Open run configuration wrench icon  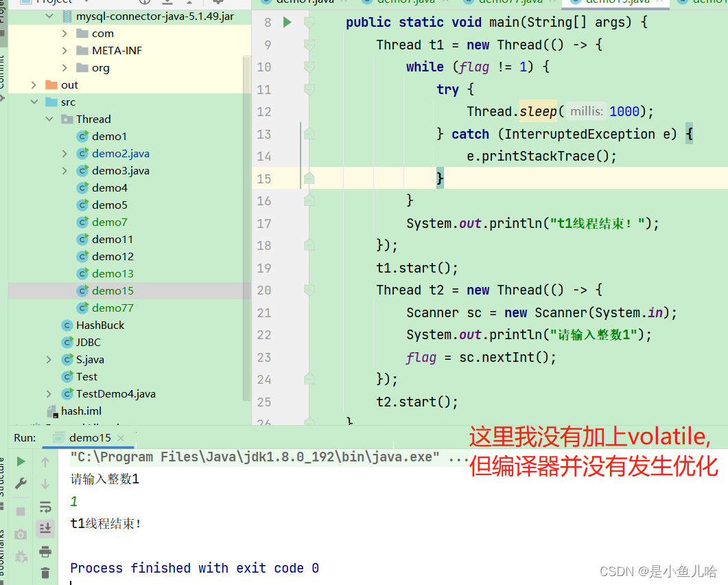[x=21, y=483]
